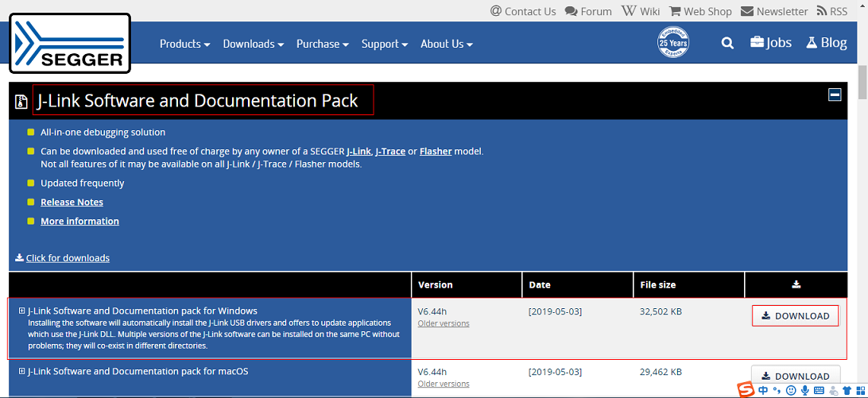Open the Blog flask link
Viewport: 868px width, 398px height.
(826, 43)
